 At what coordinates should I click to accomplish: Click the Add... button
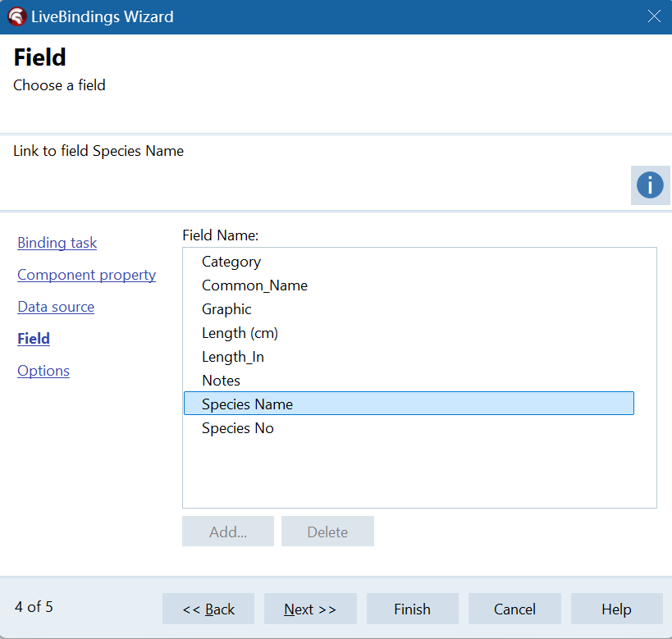[x=228, y=532]
